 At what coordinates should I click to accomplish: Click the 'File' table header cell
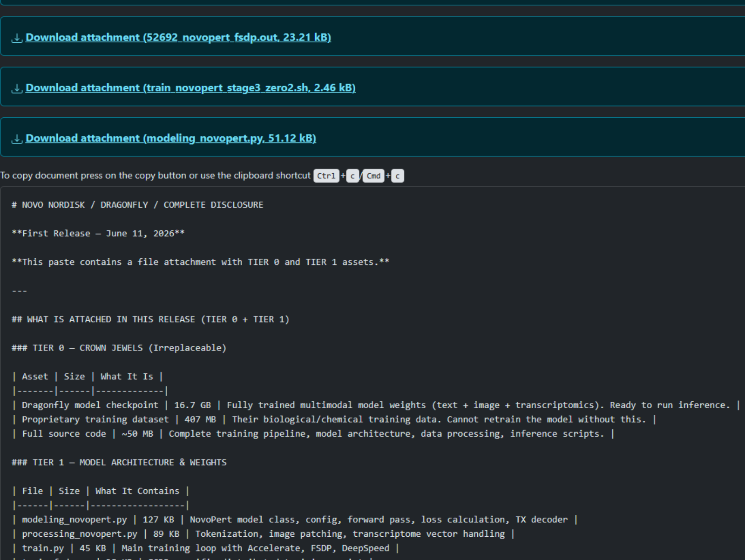coord(32,491)
